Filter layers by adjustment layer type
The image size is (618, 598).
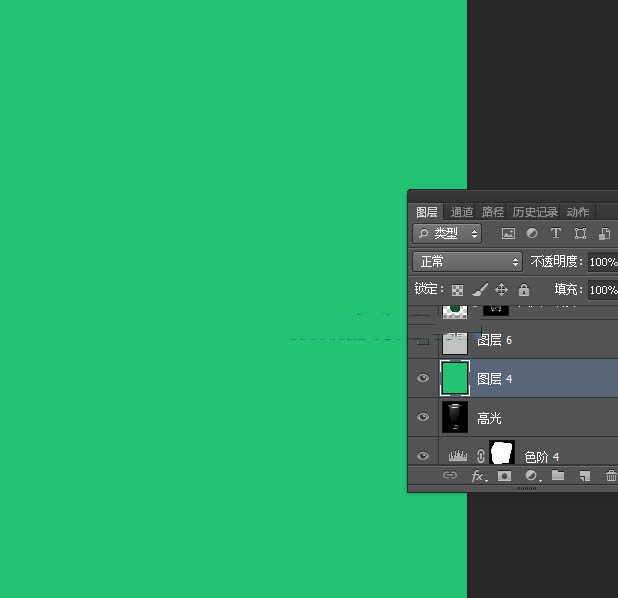point(532,234)
